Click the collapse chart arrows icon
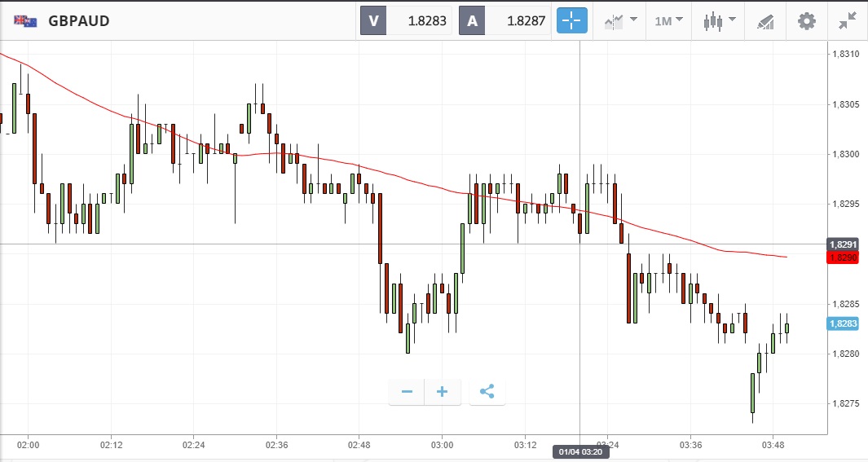Viewport: 868px width, 462px height. pos(848,21)
